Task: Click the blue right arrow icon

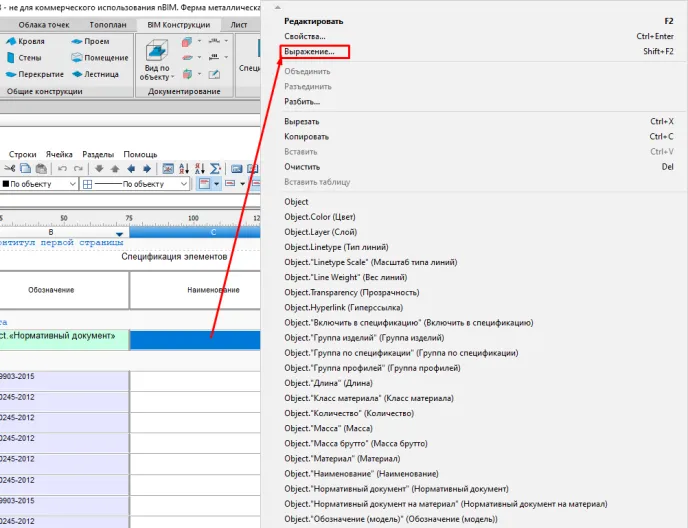Action: pyautogui.click(x=146, y=169)
